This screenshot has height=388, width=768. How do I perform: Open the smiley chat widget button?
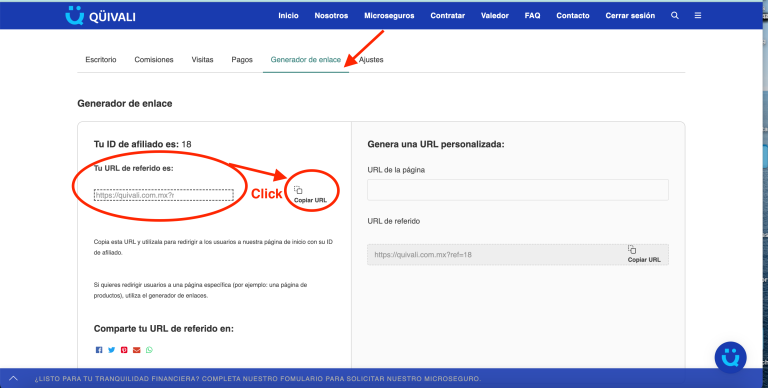[x=730, y=358]
